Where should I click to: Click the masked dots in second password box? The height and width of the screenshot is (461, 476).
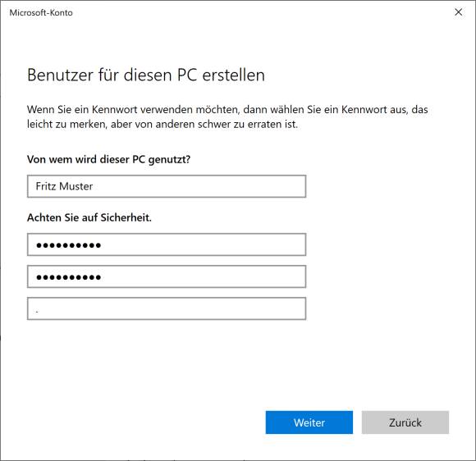click(x=69, y=277)
